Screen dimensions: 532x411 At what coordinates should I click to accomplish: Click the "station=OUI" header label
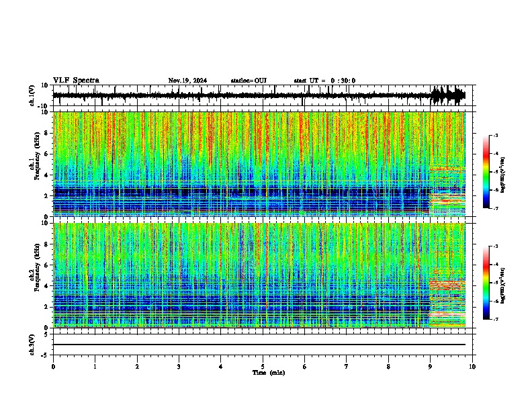pyautogui.click(x=249, y=81)
